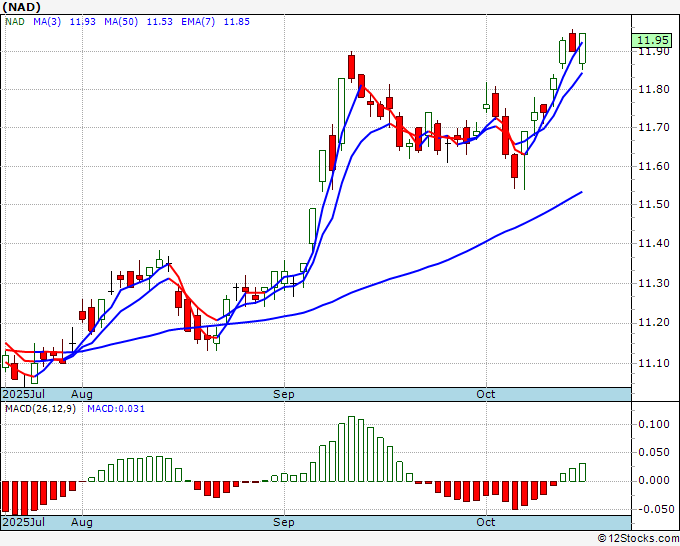Click the EMA(7) indicator label
This screenshot has width=680, height=546.
(198, 22)
